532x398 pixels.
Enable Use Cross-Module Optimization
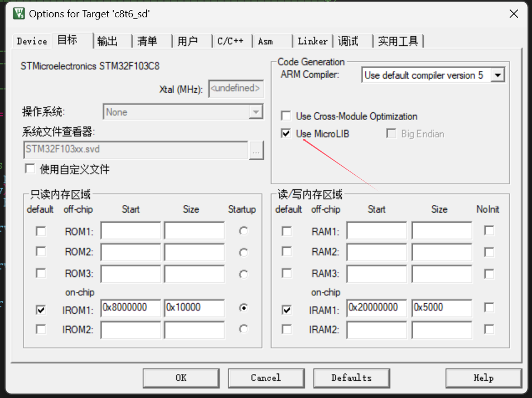[286, 116]
